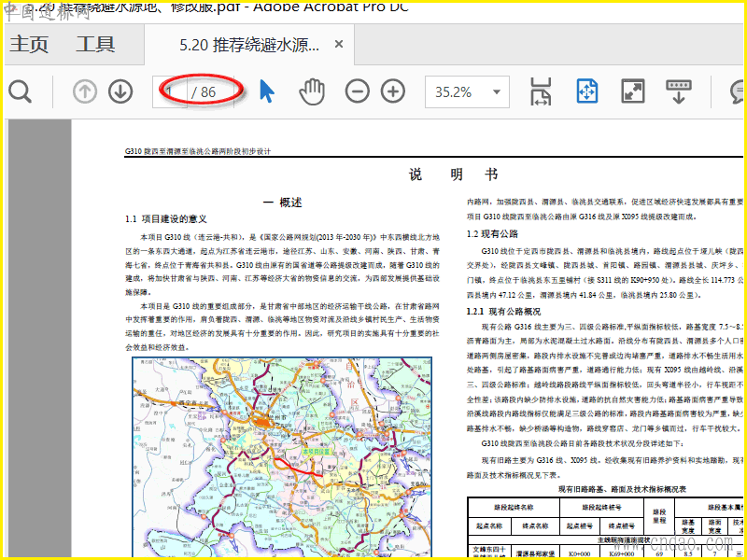The height and width of the screenshot is (560, 747).
Task: Go to next page with down arrow
Action: click(120, 91)
